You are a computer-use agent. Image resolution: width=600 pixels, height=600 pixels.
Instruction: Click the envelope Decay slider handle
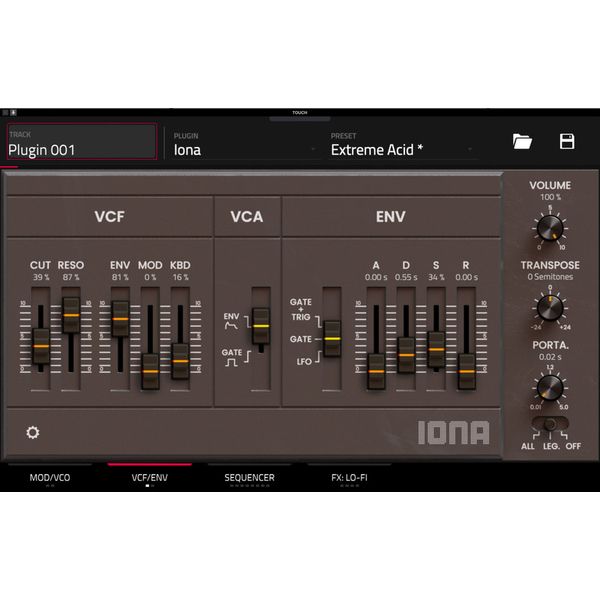pos(406,355)
